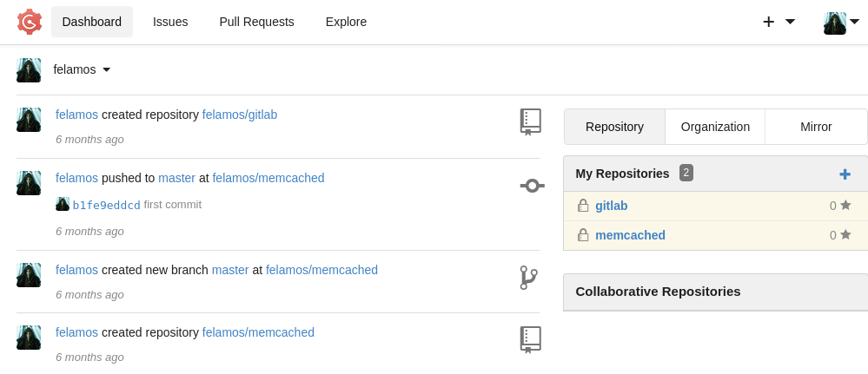This screenshot has height=374, width=868.
Task: Select the Repository tab
Action: (614, 127)
